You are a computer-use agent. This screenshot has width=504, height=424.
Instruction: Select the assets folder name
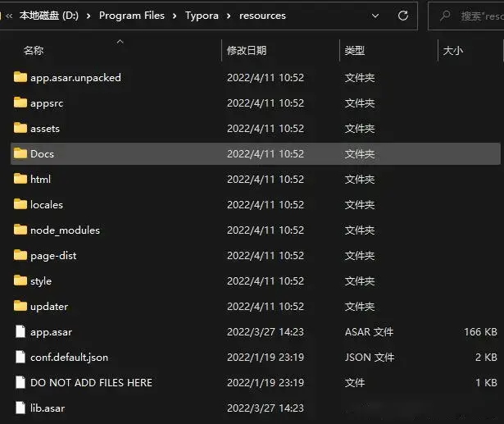coord(45,129)
